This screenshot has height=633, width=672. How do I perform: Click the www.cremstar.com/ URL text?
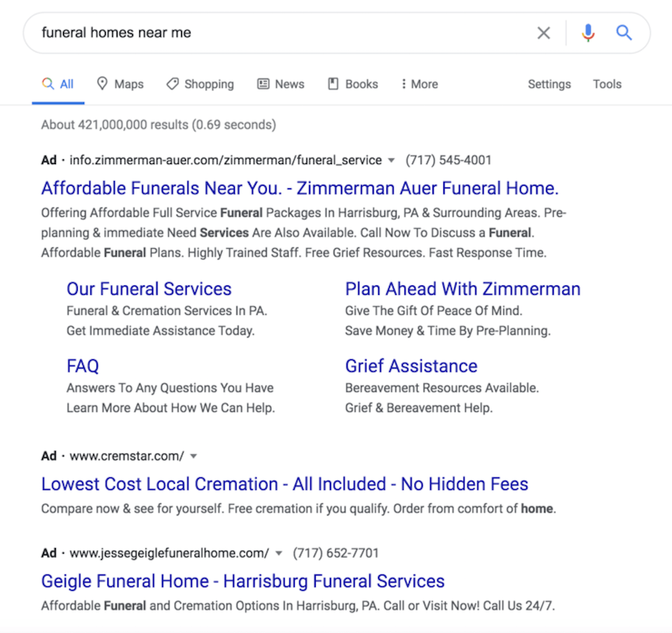pyautogui.click(x=127, y=456)
